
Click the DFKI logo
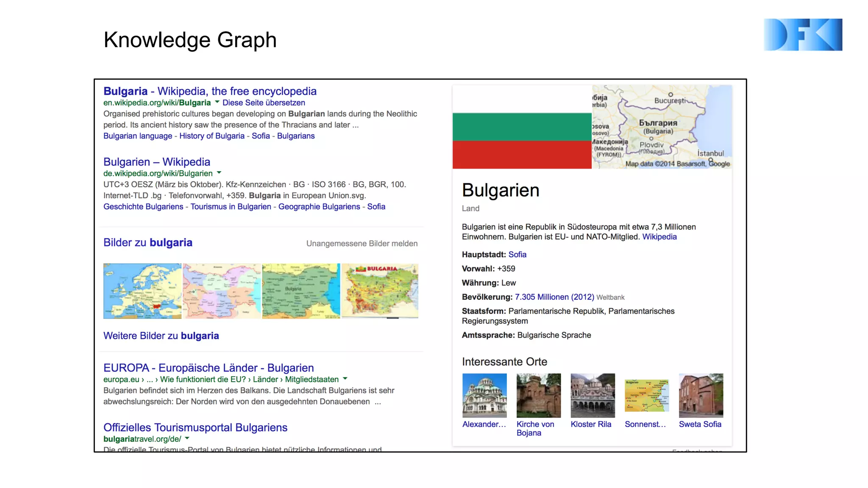click(803, 35)
